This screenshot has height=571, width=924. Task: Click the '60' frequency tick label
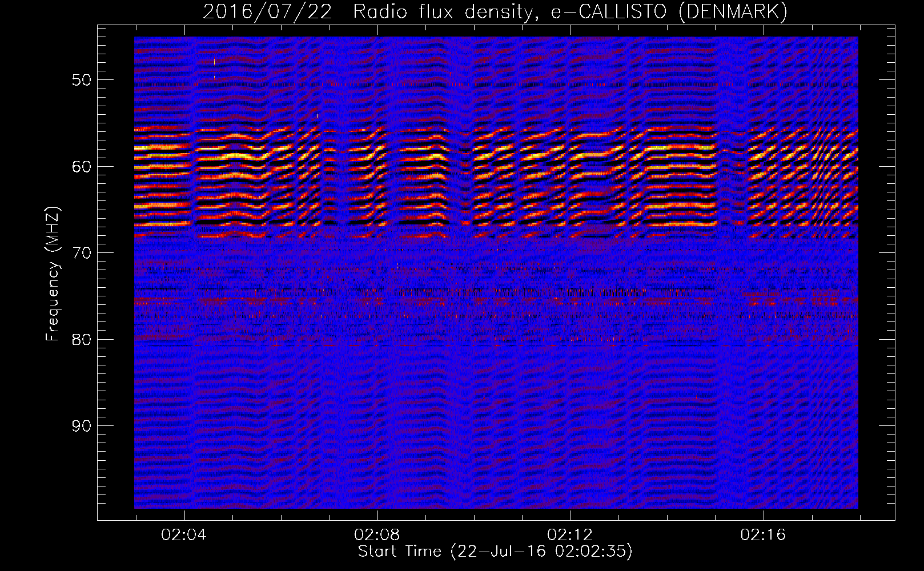[81, 167]
